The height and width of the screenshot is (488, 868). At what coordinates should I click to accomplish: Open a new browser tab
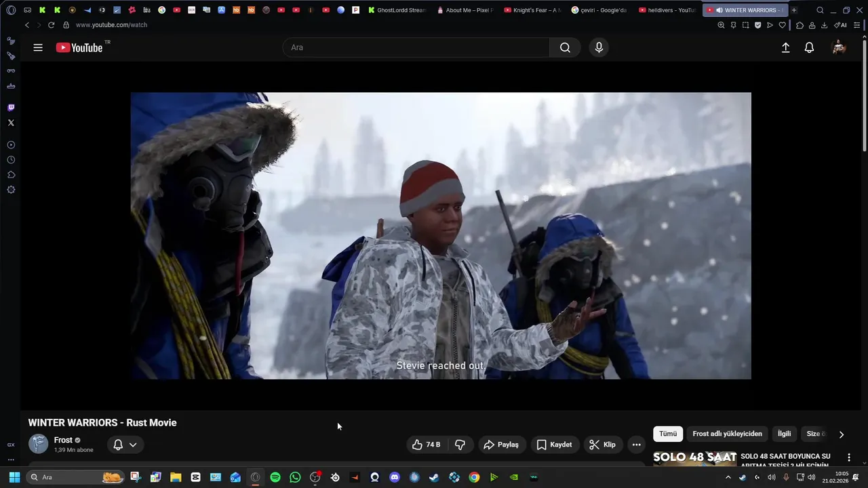coord(794,10)
